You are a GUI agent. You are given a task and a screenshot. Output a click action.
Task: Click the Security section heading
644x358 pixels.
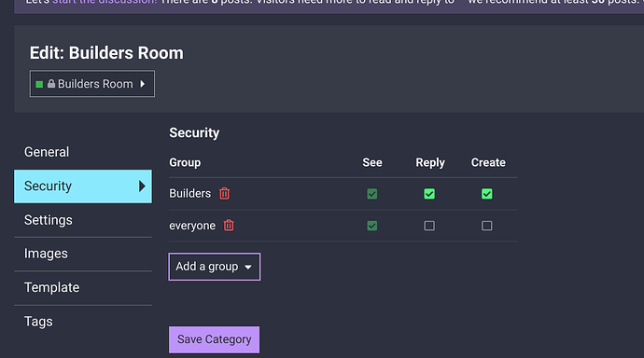pos(194,132)
